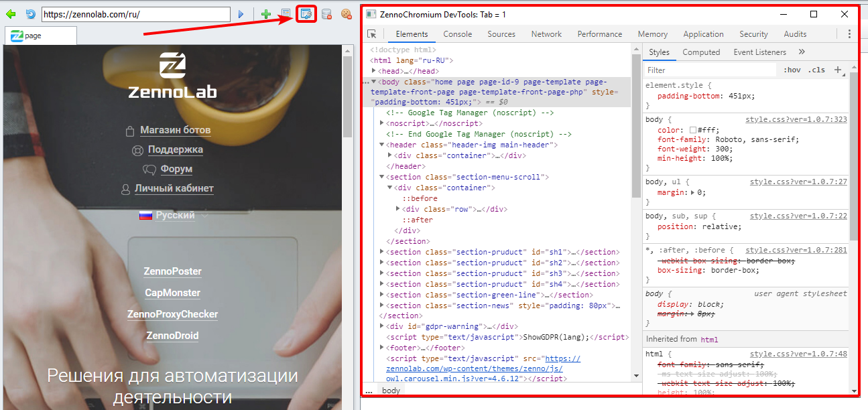Click 'Форум' link
Viewport: 868px width, 410px height.
[x=176, y=169]
